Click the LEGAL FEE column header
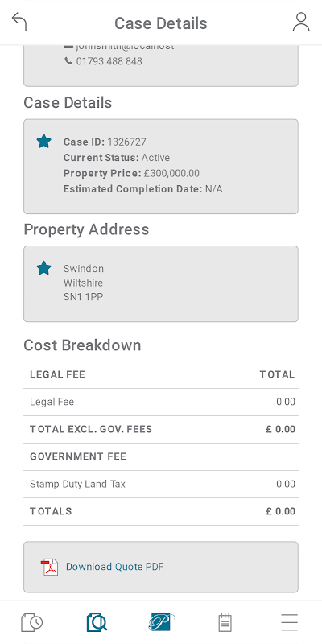322x644 pixels. click(x=57, y=374)
